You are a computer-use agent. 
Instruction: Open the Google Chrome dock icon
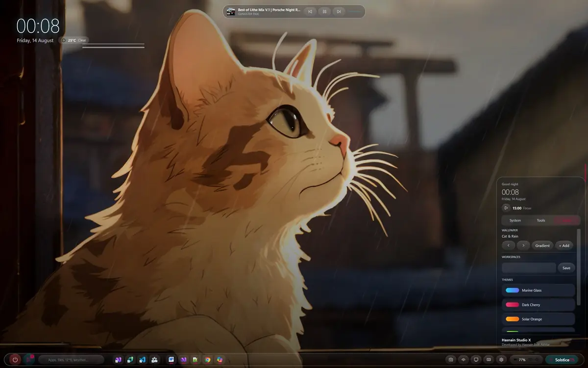[208, 360]
